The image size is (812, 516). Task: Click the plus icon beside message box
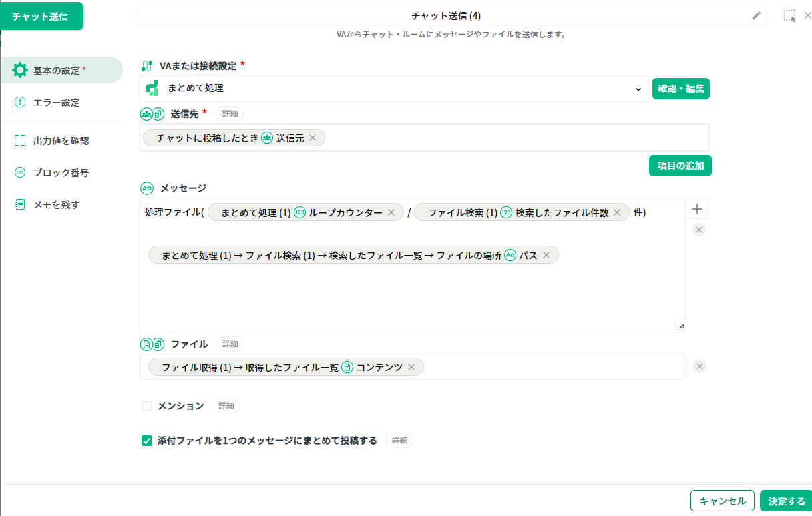click(697, 209)
